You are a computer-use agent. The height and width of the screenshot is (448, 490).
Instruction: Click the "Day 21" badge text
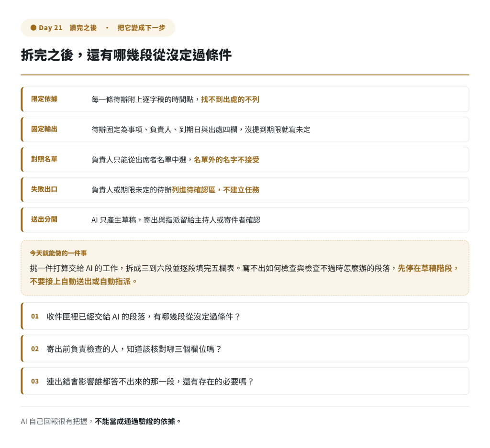coord(51,28)
